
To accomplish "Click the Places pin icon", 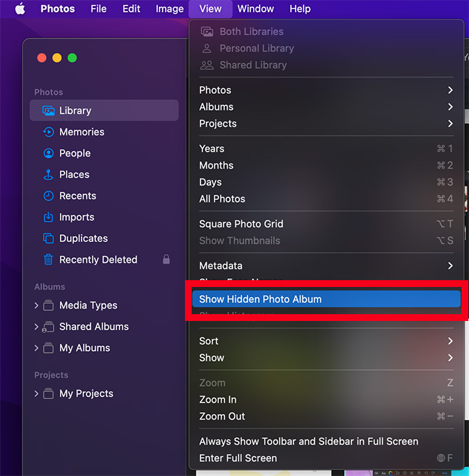I will [x=48, y=175].
